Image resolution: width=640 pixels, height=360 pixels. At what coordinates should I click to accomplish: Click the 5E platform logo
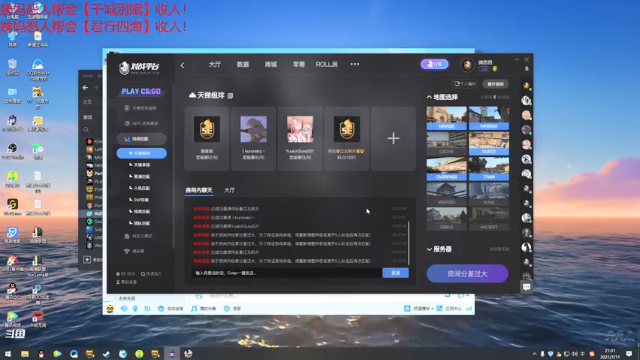(x=139, y=67)
